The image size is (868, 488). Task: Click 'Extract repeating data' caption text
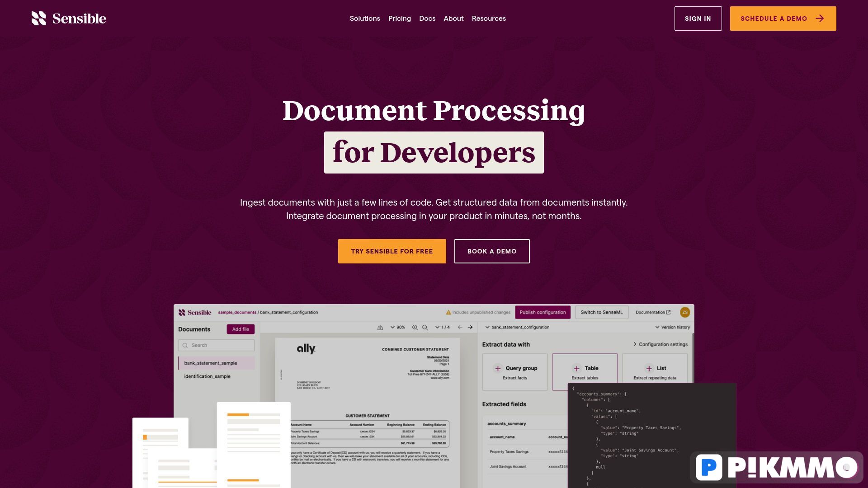click(655, 378)
